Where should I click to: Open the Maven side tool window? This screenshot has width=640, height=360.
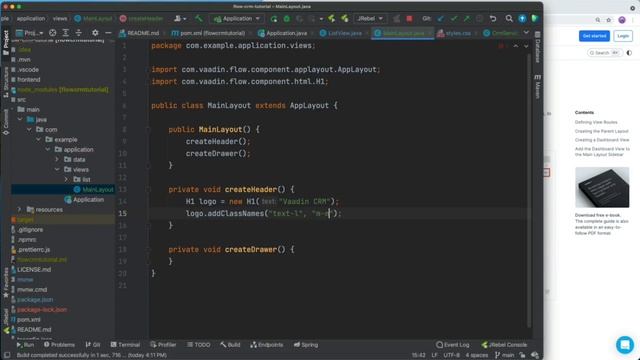[x=538, y=87]
